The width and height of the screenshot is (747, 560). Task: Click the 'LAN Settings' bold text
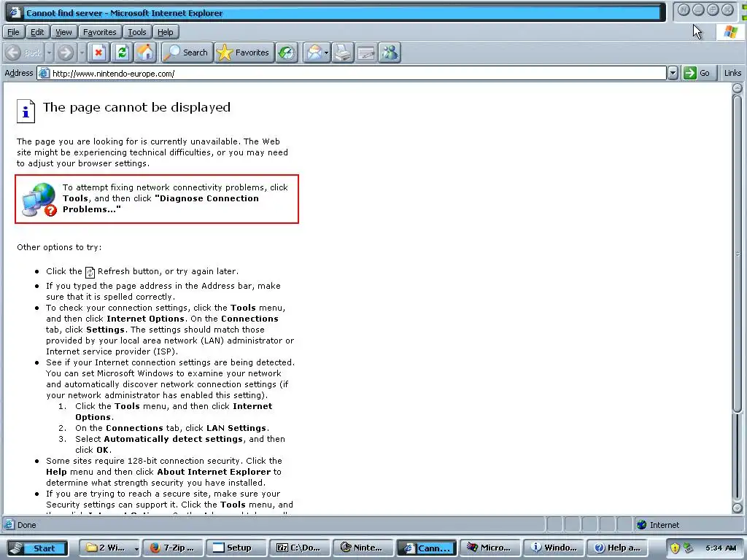[x=236, y=428]
